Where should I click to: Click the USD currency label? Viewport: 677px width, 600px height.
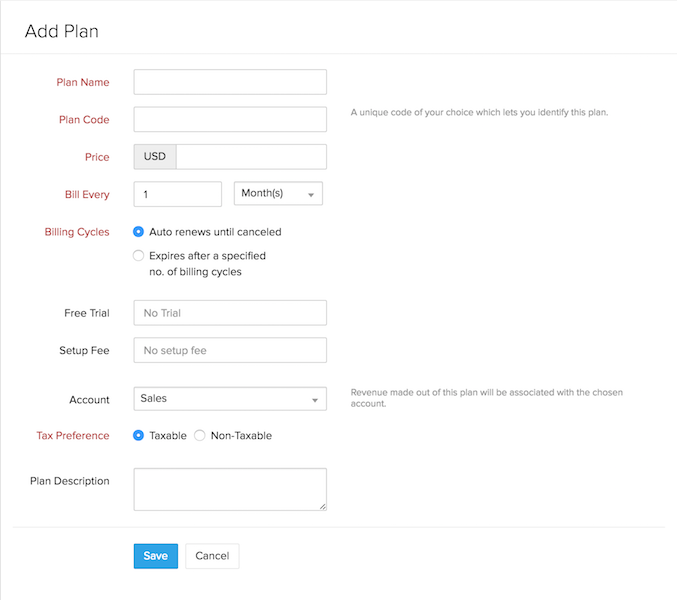pos(155,157)
